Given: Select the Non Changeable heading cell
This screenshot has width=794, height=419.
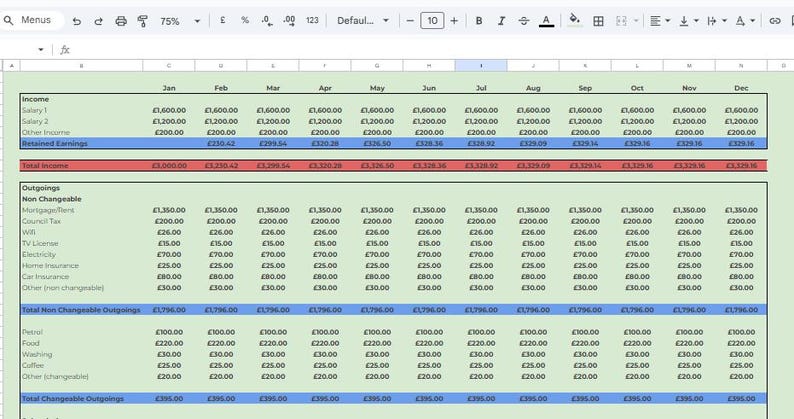Looking at the screenshot, I should 82,199.
